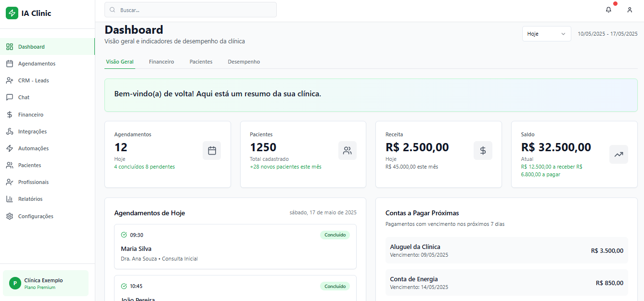The height and width of the screenshot is (301, 644).
Task: Open Dashboard in the sidebar menu
Action: pos(47,47)
